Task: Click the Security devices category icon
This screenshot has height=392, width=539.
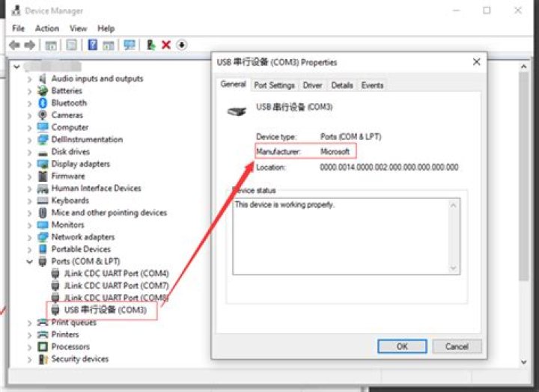Action: (43, 358)
